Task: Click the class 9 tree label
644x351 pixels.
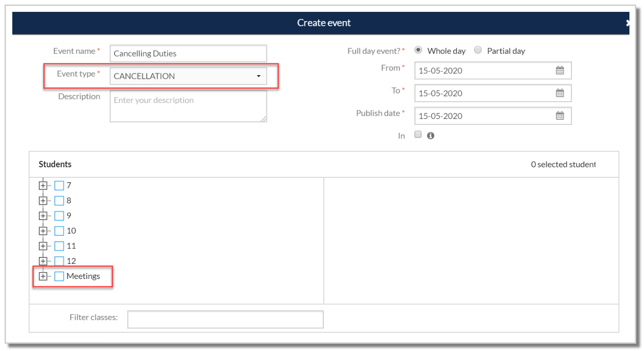Action: click(x=69, y=216)
